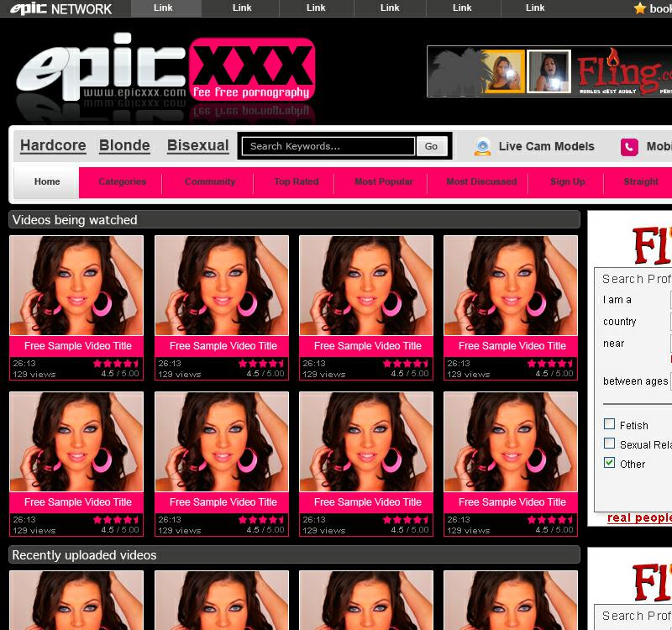Click the epic NETWORK logo in top bar
This screenshot has height=630, width=672.
point(60,8)
